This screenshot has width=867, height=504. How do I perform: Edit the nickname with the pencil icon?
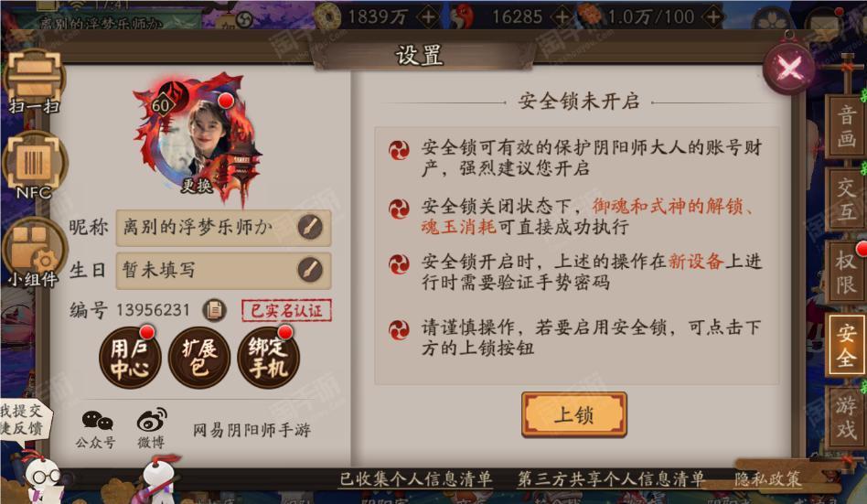coord(310,227)
